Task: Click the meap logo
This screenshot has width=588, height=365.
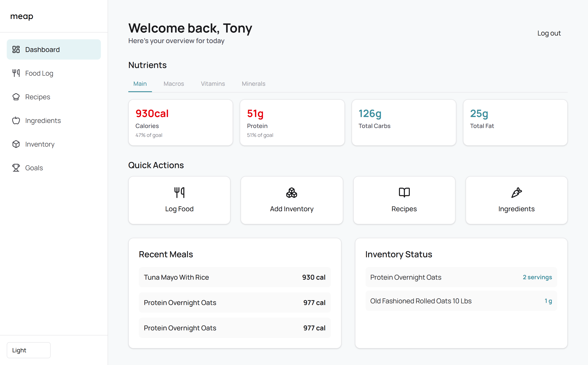Action: pos(22,16)
